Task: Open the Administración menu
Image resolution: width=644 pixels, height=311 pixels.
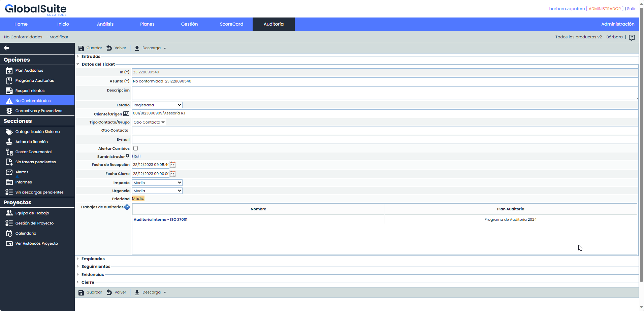Action: 617,24
